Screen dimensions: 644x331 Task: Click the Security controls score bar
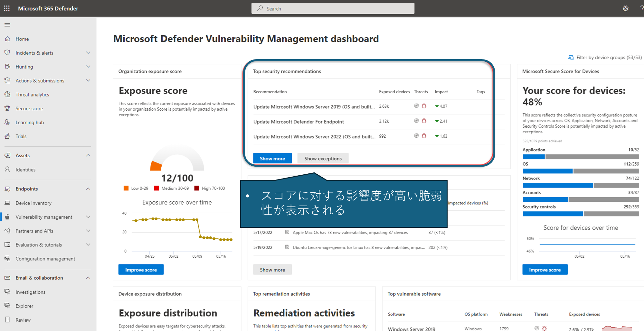pyautogui.click(x=581, y=214)
